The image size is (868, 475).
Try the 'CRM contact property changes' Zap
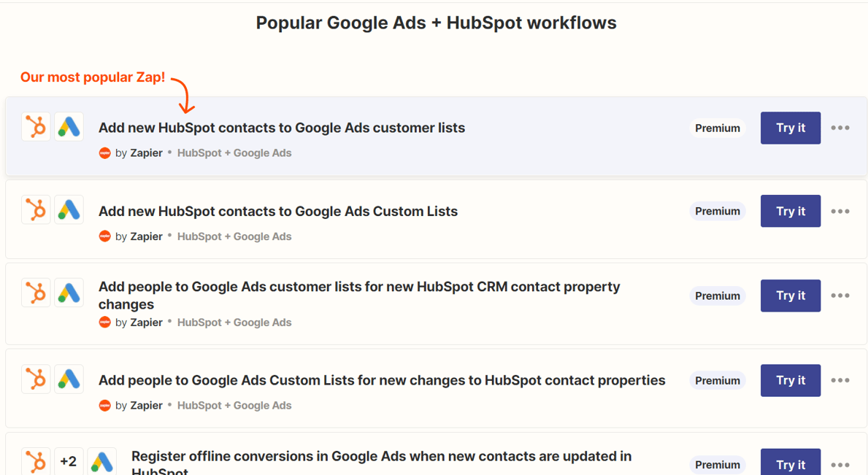click(x=791, y=296)
